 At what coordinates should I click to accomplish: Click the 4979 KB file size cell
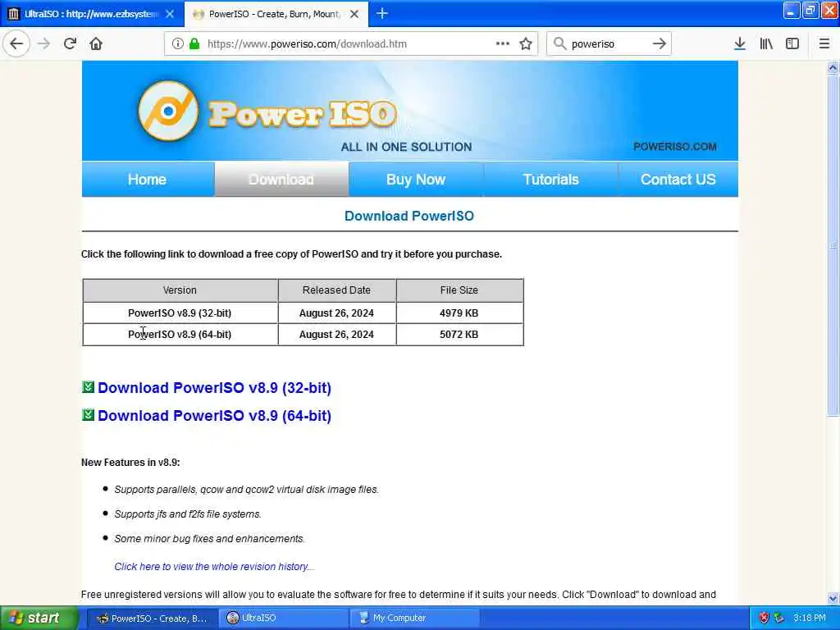(x=459, y=313)
